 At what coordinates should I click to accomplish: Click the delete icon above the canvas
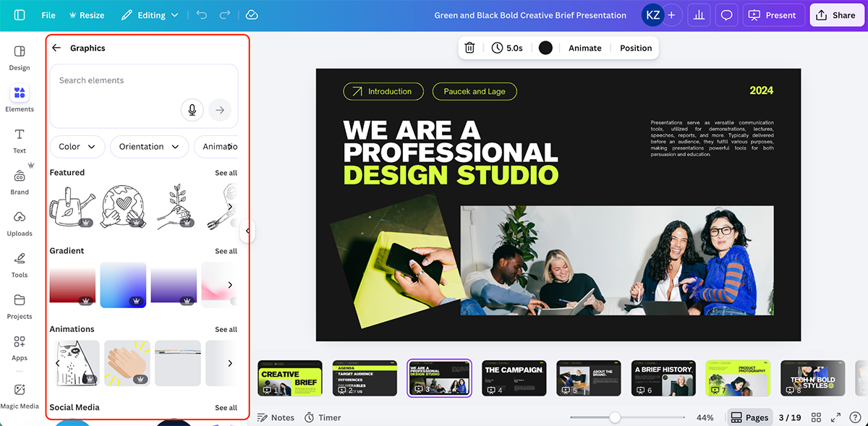[469, 48]
